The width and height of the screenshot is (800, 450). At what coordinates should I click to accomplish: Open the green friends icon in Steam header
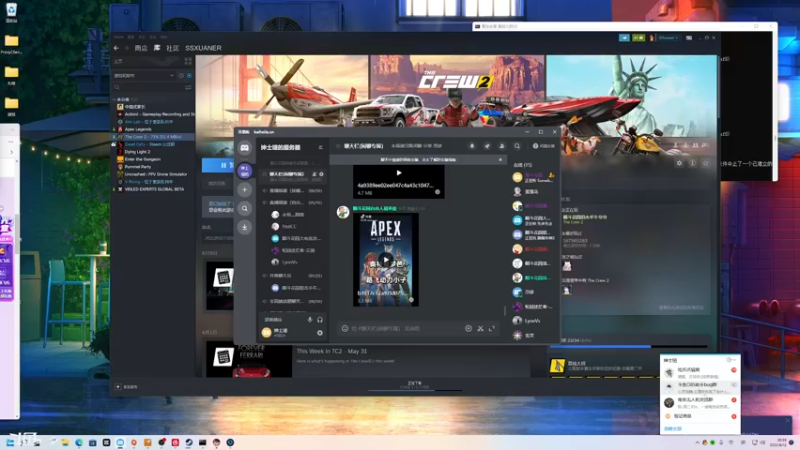(638, 38)
